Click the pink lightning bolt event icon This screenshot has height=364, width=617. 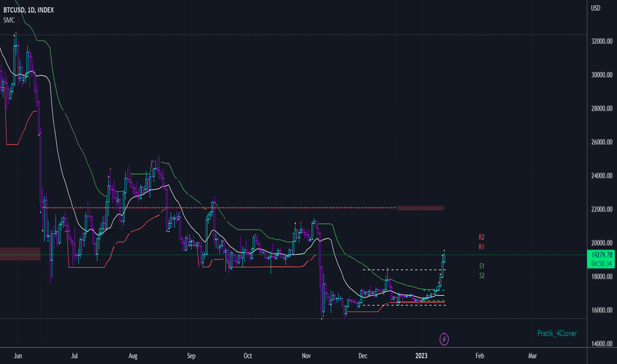pos(444,339)
